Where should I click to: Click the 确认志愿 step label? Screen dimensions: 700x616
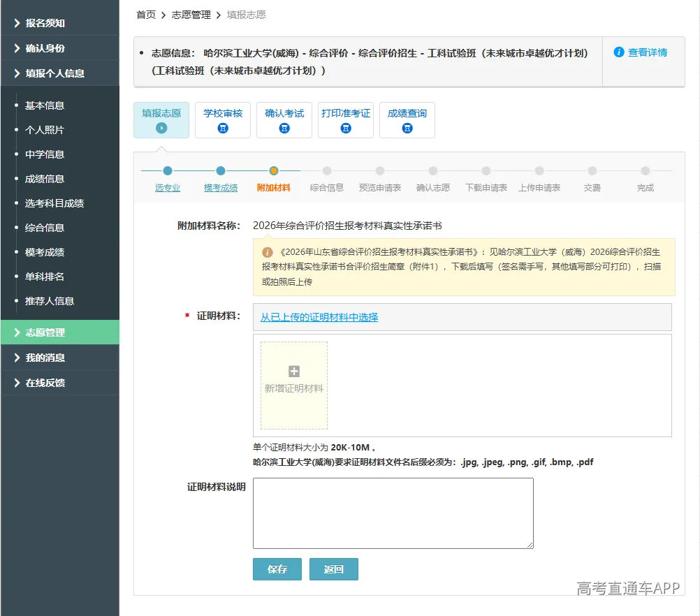433,188
